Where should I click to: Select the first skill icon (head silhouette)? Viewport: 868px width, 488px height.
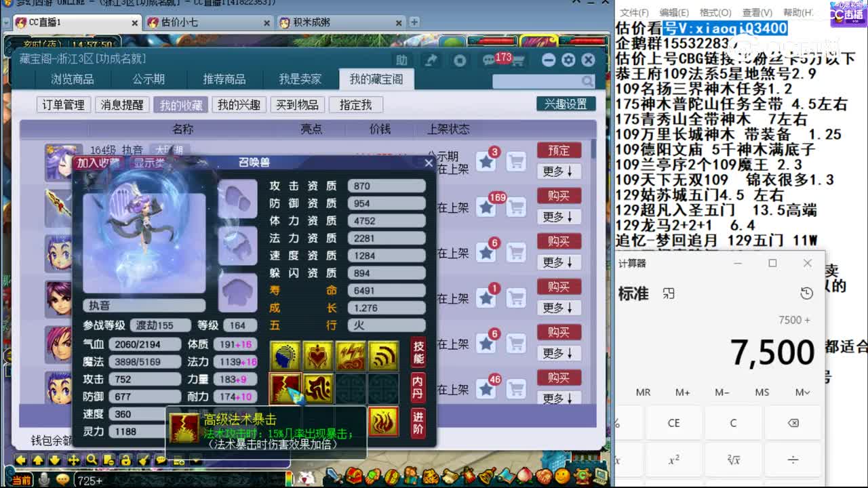pyautogui.click(x=285, y=357)
